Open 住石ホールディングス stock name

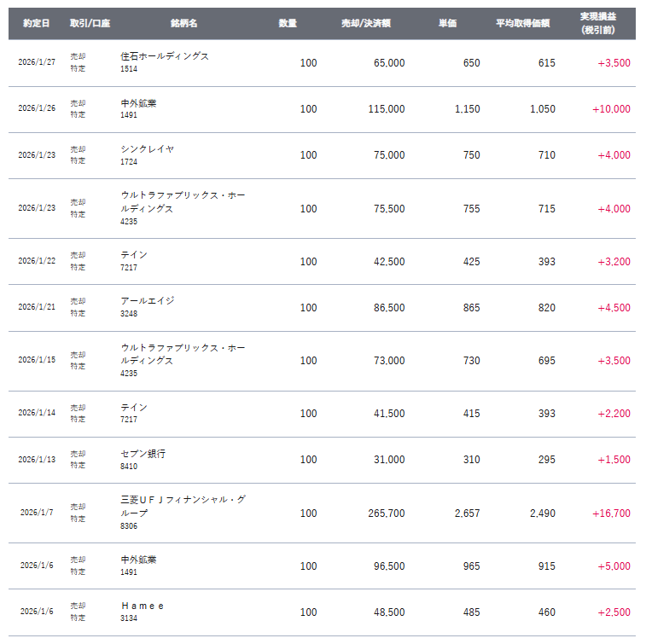[165, 55]
